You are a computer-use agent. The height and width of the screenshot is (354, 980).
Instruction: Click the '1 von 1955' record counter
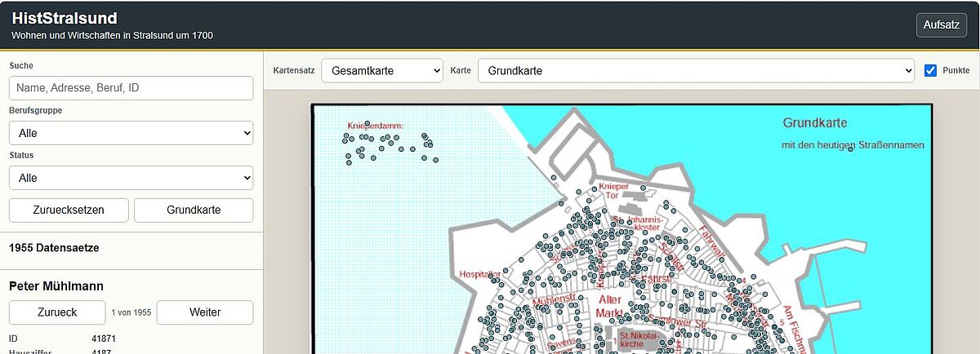pos(131,312)
